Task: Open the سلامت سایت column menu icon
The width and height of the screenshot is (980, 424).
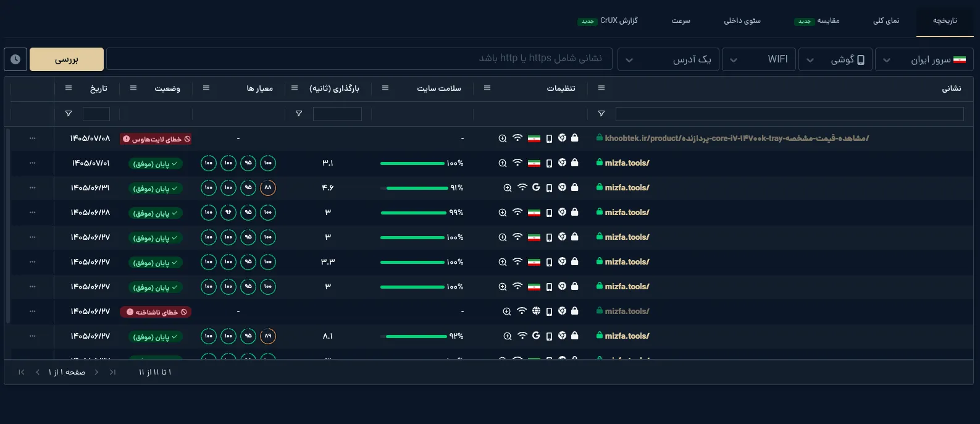Action: [385, 88]
